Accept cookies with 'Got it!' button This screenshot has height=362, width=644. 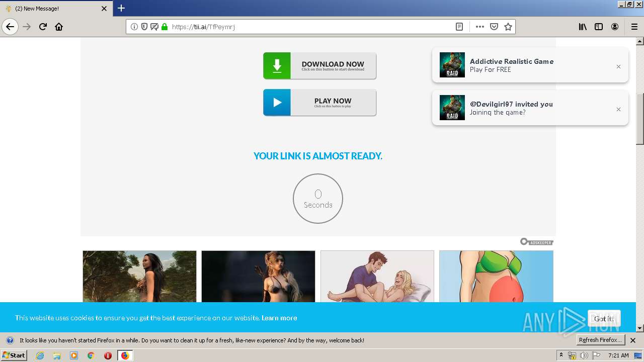pos(604,318)
